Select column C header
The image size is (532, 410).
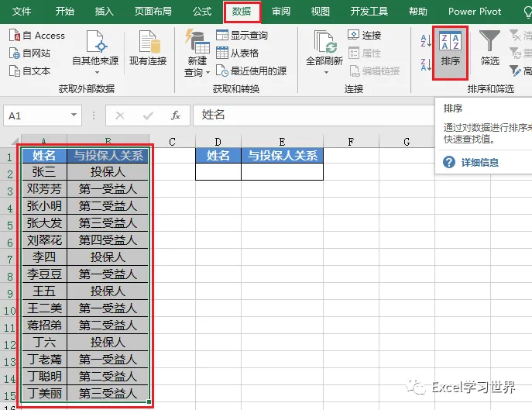pyautogui.click(x=173, y=141)
